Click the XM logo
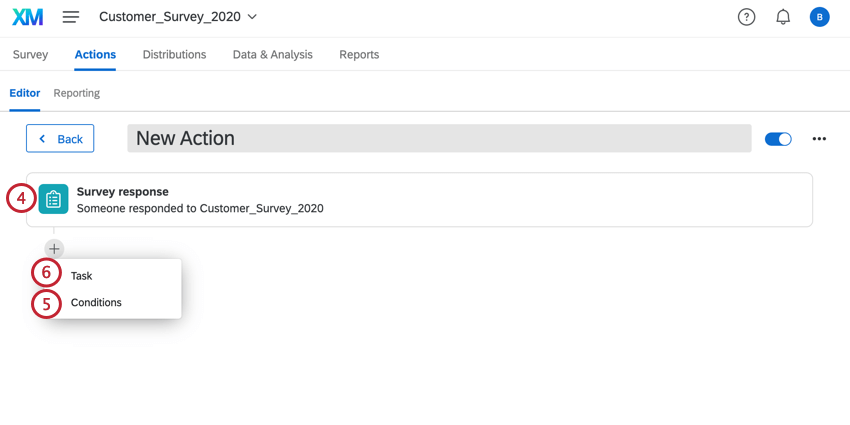Viewport: 850px width, 425px height. 28,17
